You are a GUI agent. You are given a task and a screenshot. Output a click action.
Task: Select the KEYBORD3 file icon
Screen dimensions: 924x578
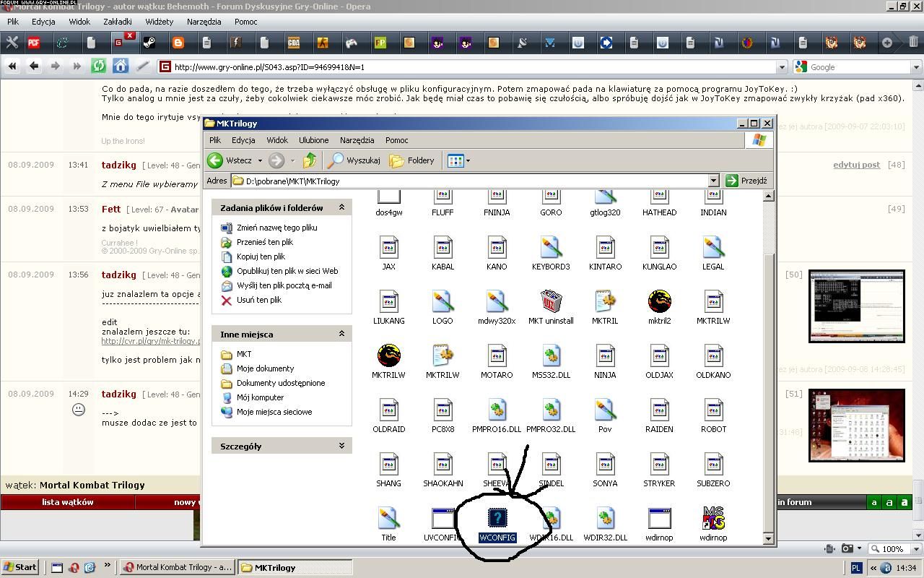coord(551,247)
